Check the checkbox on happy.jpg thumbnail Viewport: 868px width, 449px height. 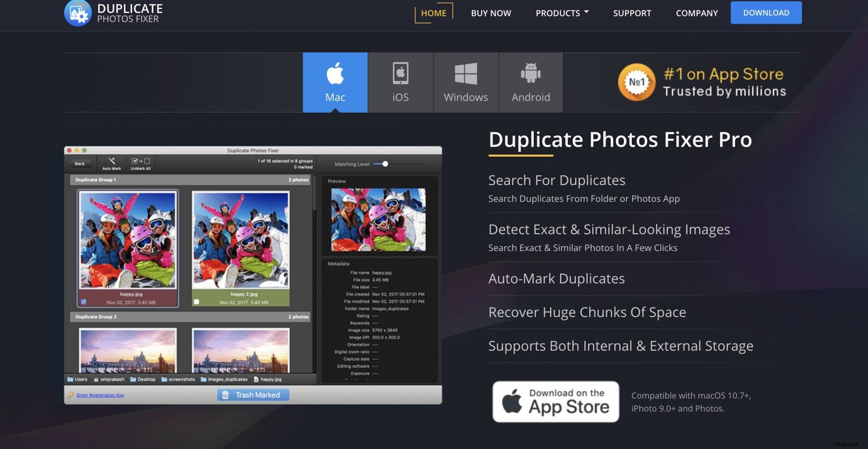pyautogui.click(x=84, y=301)
